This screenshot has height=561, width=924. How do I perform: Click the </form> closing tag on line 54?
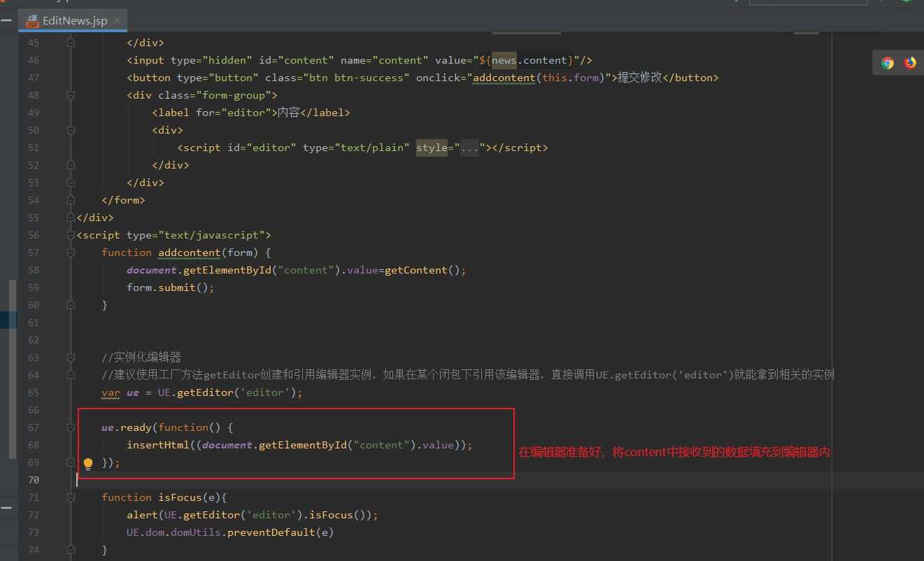pos(123,200)
